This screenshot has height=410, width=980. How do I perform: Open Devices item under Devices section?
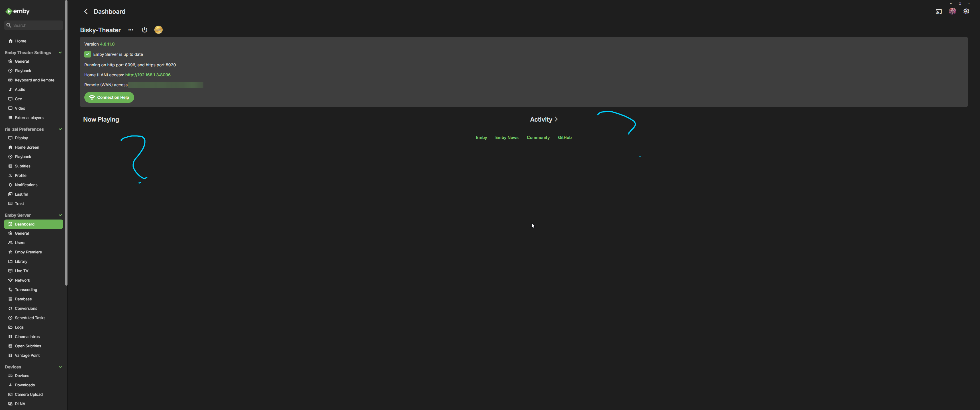[34, 376]
